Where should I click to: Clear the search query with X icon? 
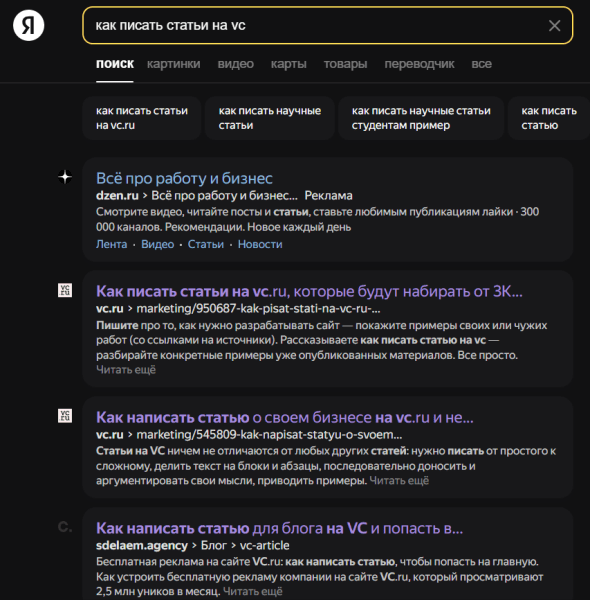[554, 26]
